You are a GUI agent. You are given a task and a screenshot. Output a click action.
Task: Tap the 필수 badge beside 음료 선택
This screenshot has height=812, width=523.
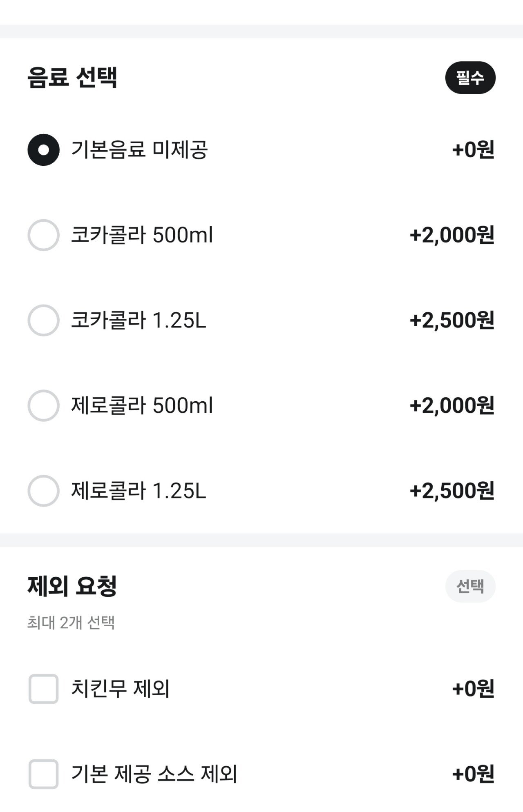470,78
